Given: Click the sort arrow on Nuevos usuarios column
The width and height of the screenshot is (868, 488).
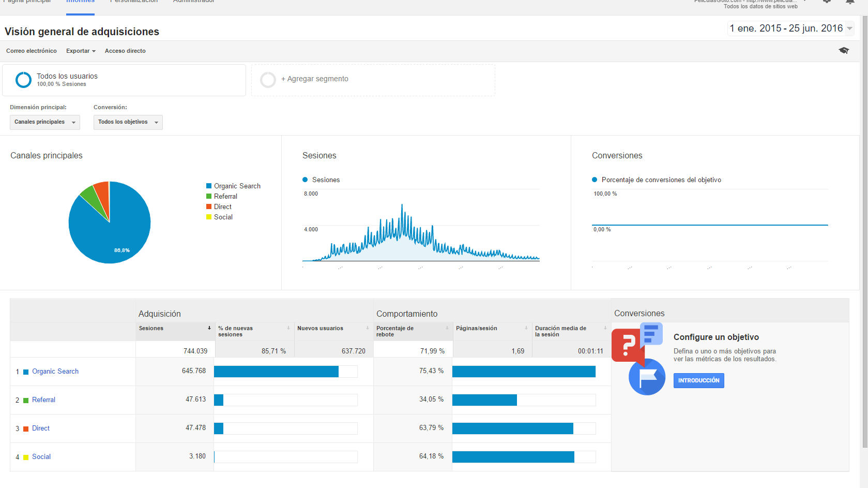Looking at the screenshot, I should point(368,328).
